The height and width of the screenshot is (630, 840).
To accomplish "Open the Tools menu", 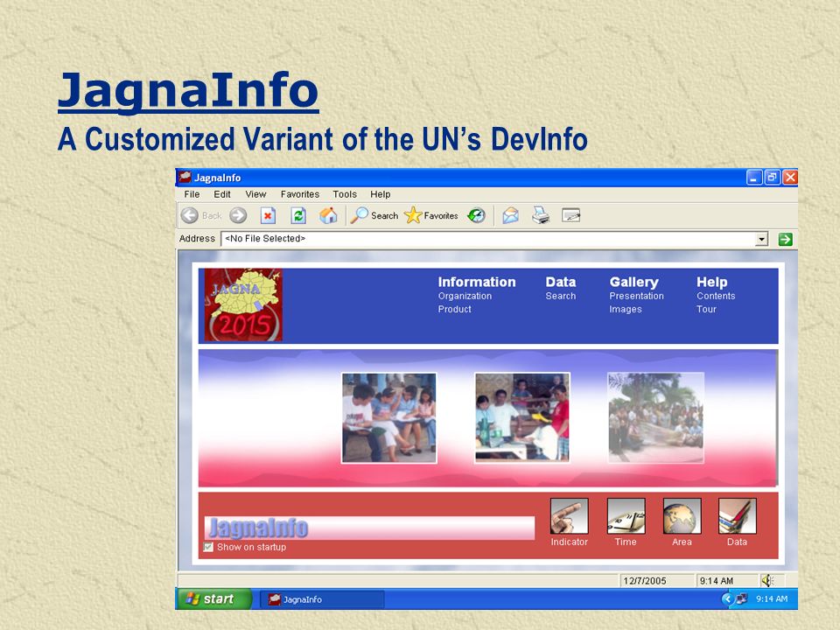I will point(345,194).
